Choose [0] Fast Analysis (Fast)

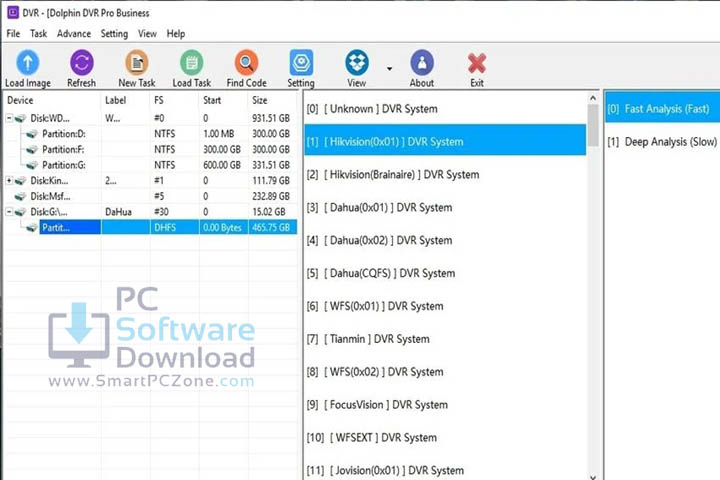click(662, 109)
